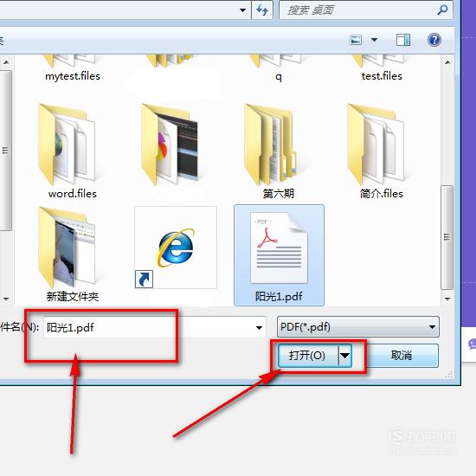The width and height of the screenshot is (476, 476).
Task: Click the file list scrollbar down arrow
Action: point(447,299)
